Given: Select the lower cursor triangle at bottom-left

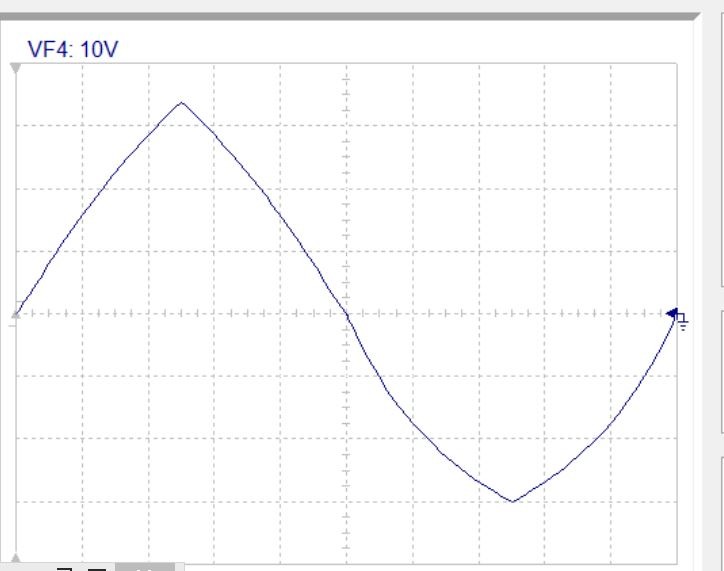Looking at the screenshot, I should coord(16,559).
